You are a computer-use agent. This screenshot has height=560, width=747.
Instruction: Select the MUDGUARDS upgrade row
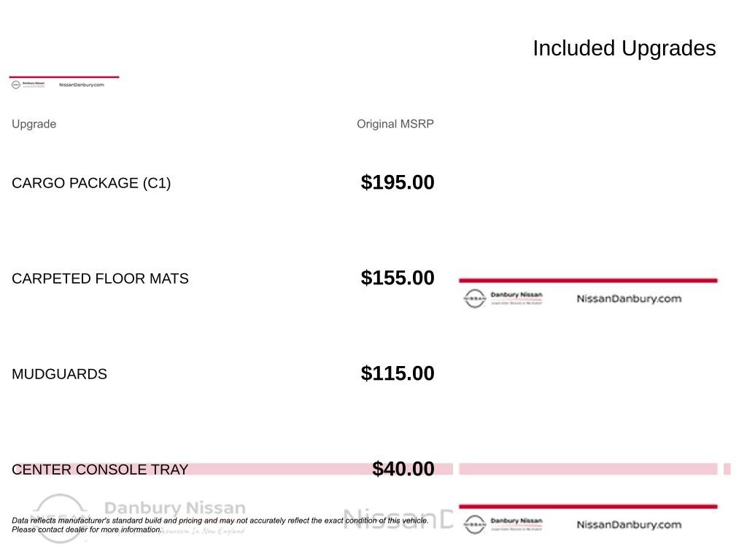pyautogui.click(x=223, y=374)
